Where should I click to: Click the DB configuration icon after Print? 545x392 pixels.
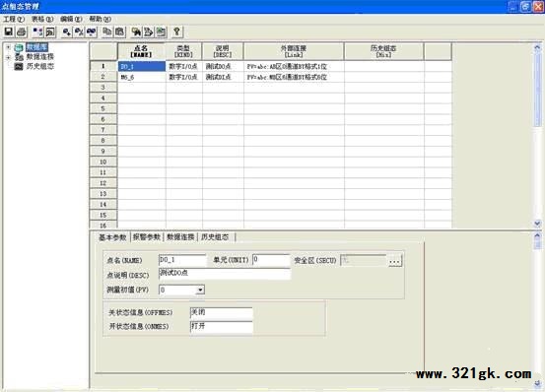(x=37, y=32)
